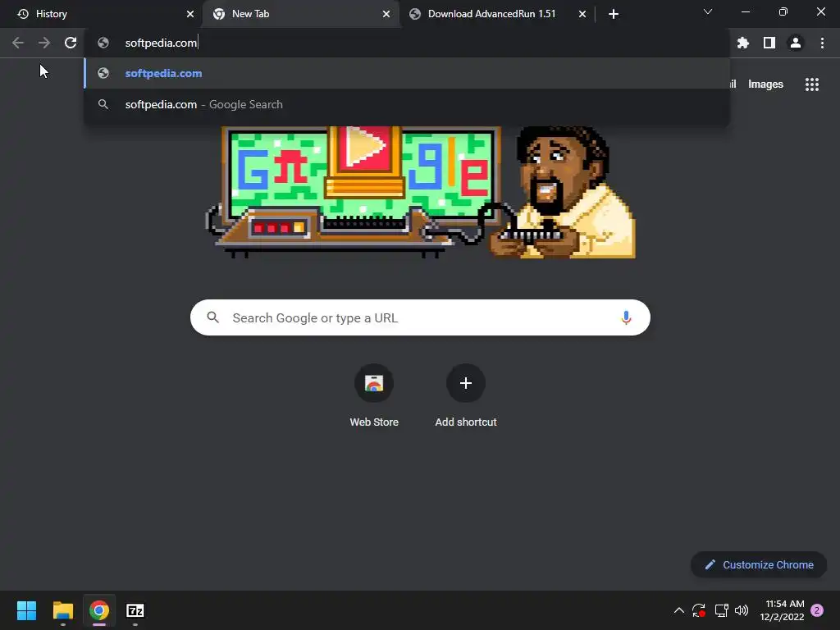Open Google Images link
The height and width of the screenshot is (630, 840).
point(765,84)
